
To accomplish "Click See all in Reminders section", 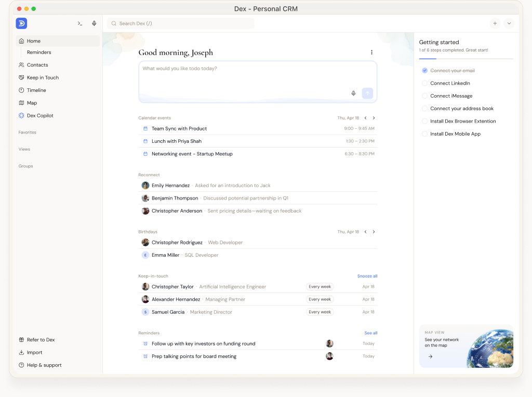I will tap(371, 333).
